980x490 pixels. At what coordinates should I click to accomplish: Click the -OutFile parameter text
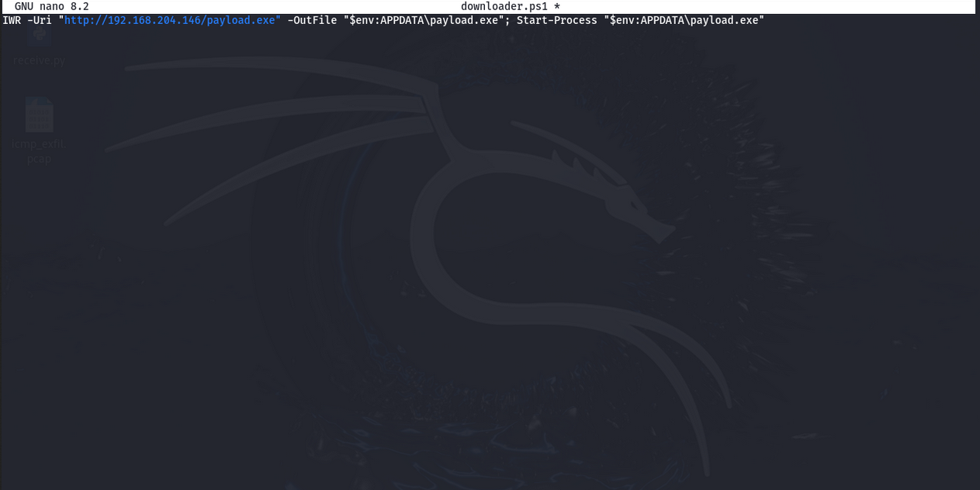pyautogui.click(x=312, y=20)
